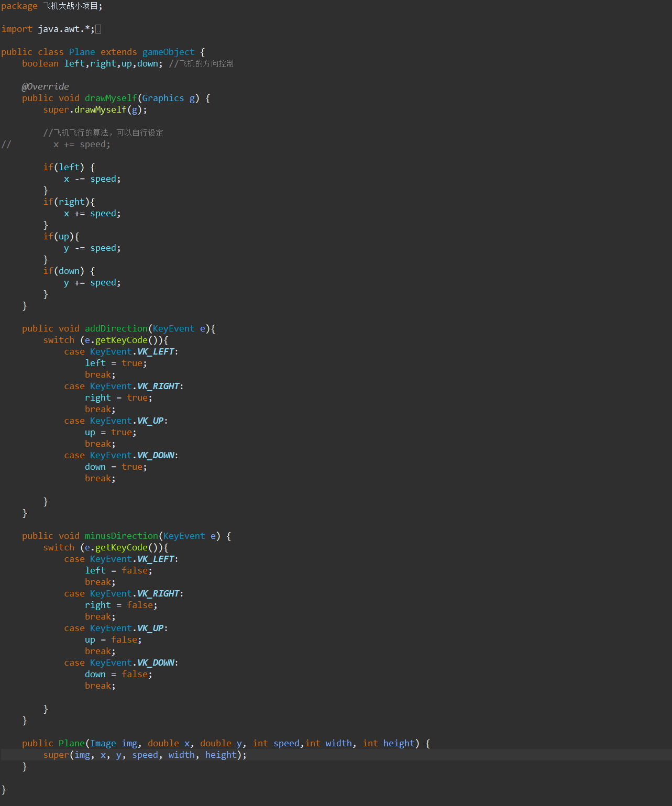The height and width of the screenshot is (806, 672).
Task: Click the 'minusDirection' method name
Action: coord(122,536)
